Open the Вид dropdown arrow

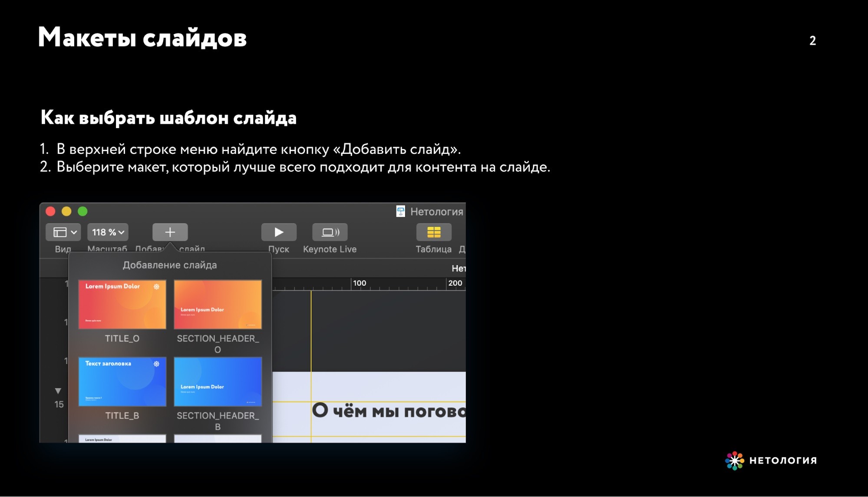pos(74,232)
